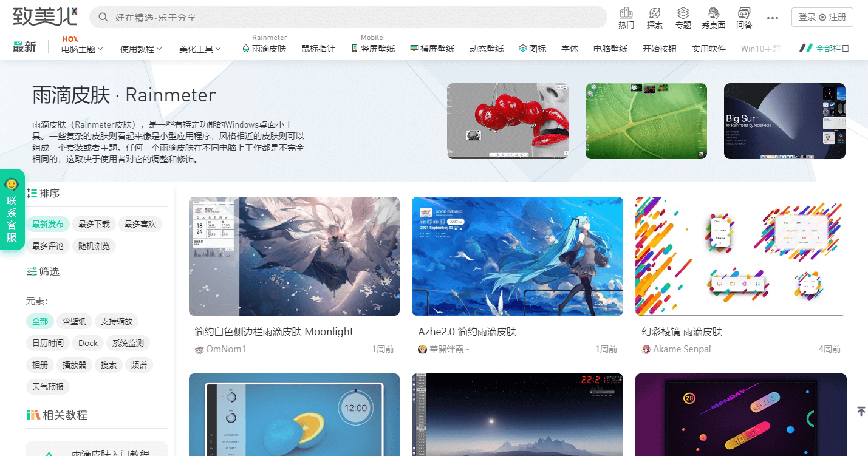868x456 pixels.
Task: Open the ... overflow menu in the header
Action: [772, 18]
